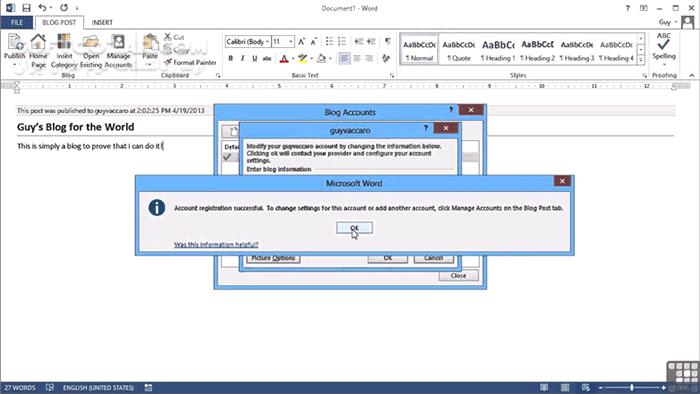Apply numbered list formatting
700x394 pixels.
point(342,41)
